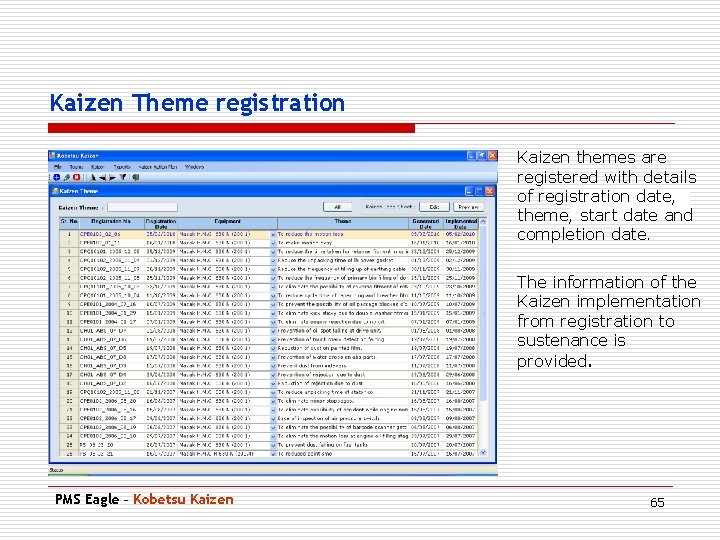This screenshot has height=540, width=720.
Task: Open equipment dropdown for 'To reduce the motion loss'
Action: click(273, 235)
